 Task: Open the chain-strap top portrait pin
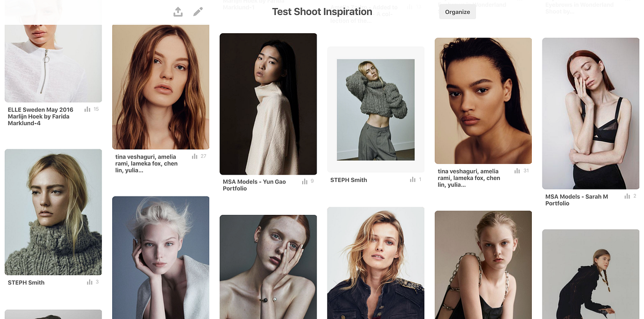(483, 265)
